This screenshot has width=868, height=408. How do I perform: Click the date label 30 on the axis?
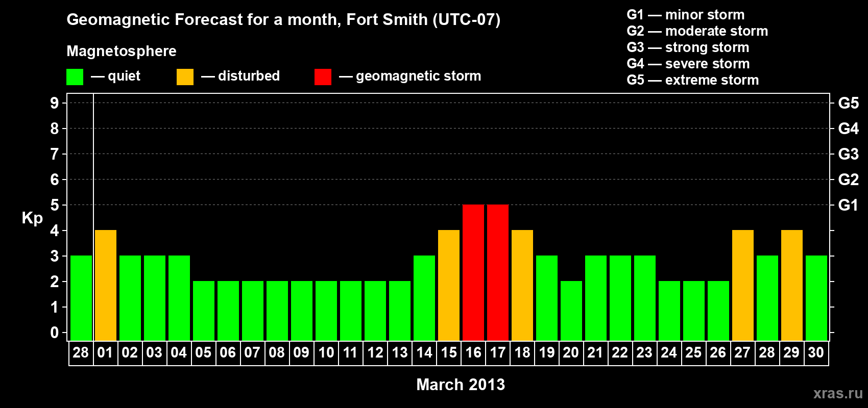point(816,352)
